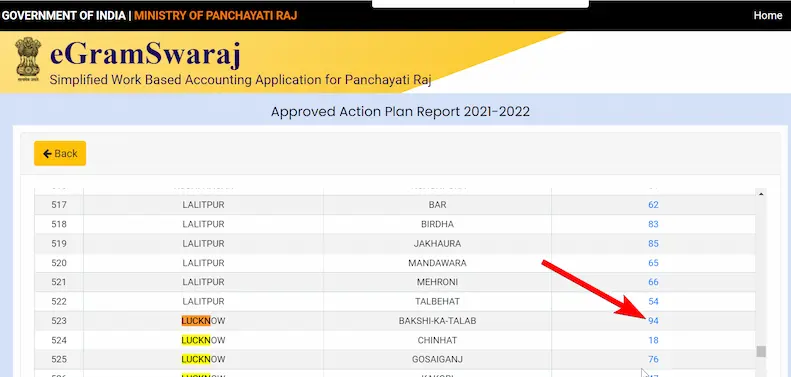
Task: Click GOVERNMENT OF INDIA text
Action: [64, 16]
